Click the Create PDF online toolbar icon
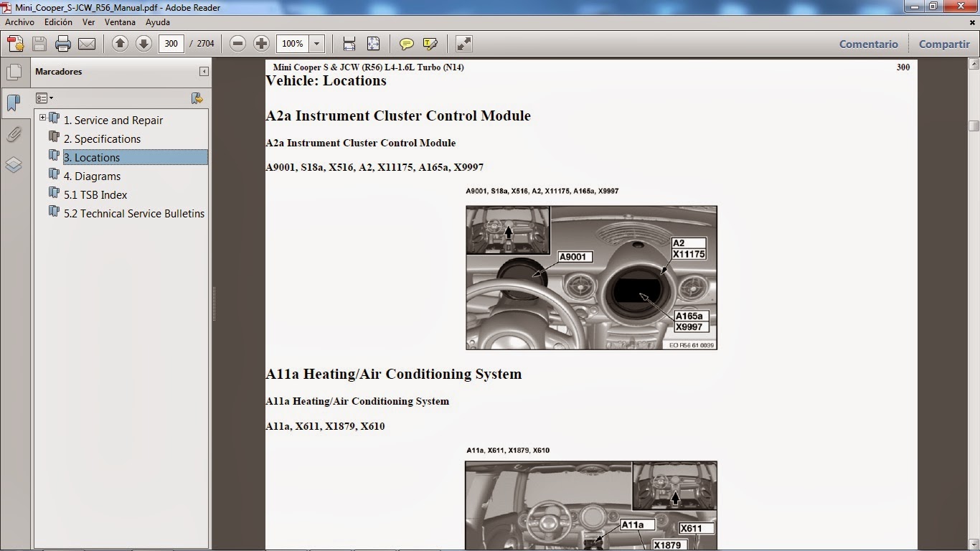Image resolution: width=980 pixels, height=551 pixels. point(16,44)
